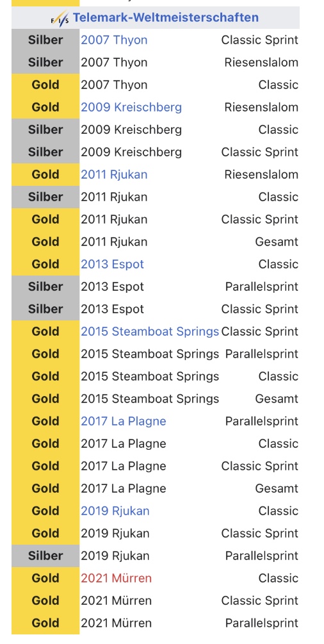The image size is (324, 644).
Task: Select the 2011 Rjukan Gesamt text
Action: click(x=277, y=242)
